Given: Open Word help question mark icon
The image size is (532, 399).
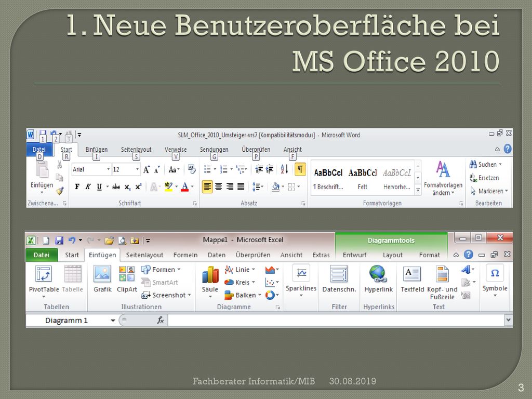Looking at the screenshot, I should (508, 149).
